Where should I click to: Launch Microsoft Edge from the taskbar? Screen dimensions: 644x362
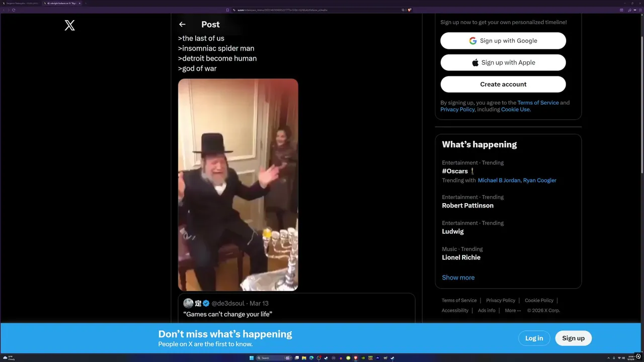[311, 358]
